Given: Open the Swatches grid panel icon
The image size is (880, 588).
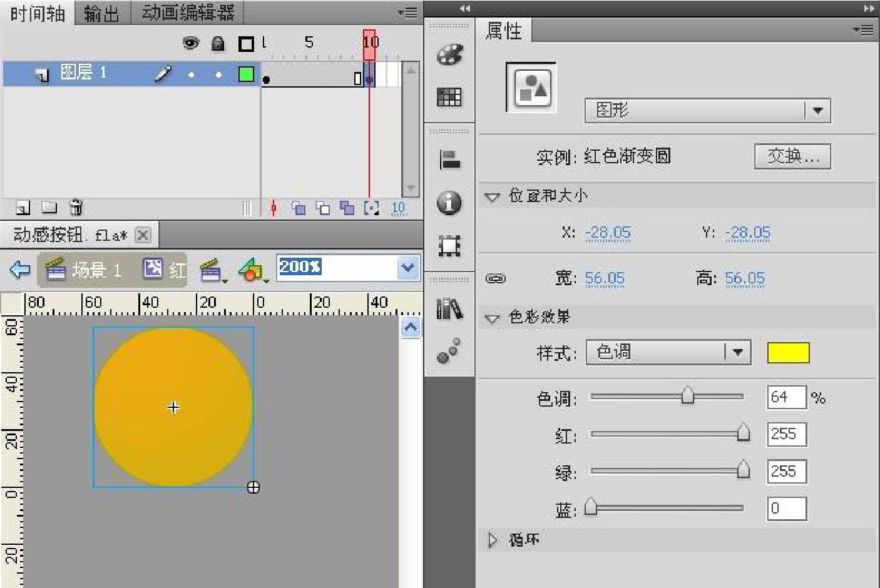Looking at the screenshot, I should (449, 97).
